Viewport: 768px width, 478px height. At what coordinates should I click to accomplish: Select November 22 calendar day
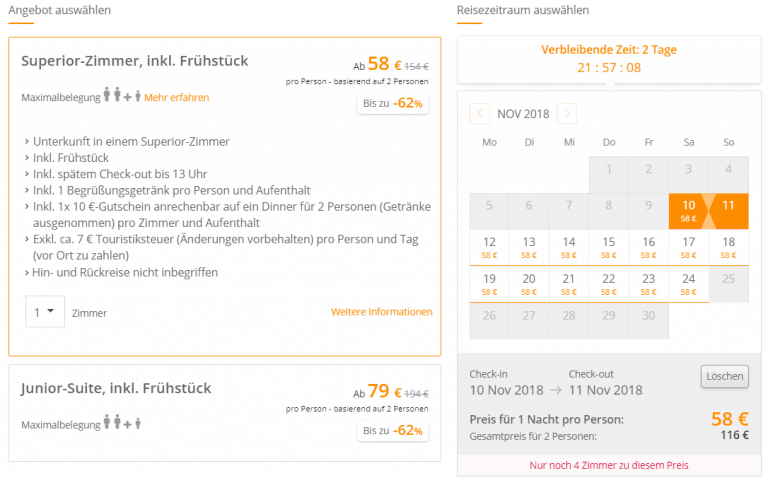[x=609, y=283]
